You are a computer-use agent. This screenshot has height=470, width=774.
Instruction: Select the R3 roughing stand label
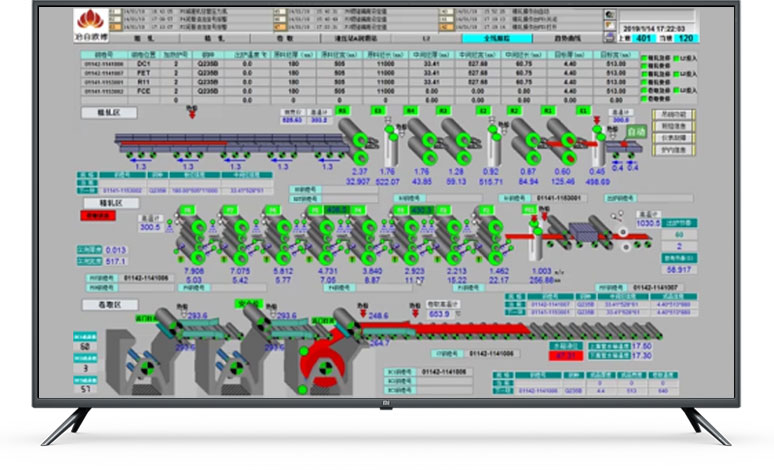coord(443,111)
